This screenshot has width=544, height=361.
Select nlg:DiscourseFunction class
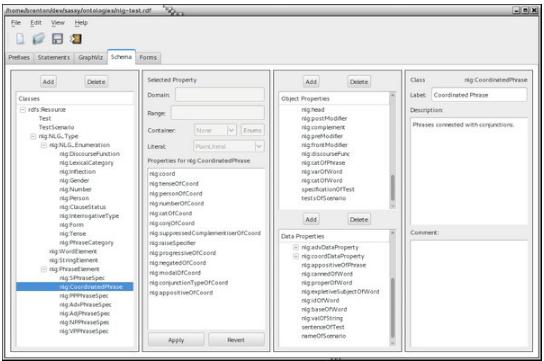[x=90, y=154]
